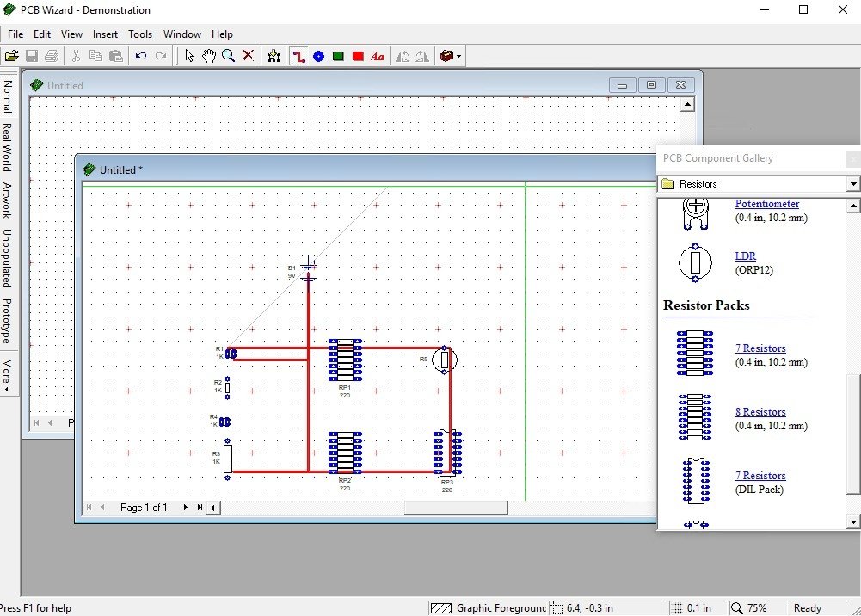
Task: Open the Insert menu
Action: coord(105,34)
